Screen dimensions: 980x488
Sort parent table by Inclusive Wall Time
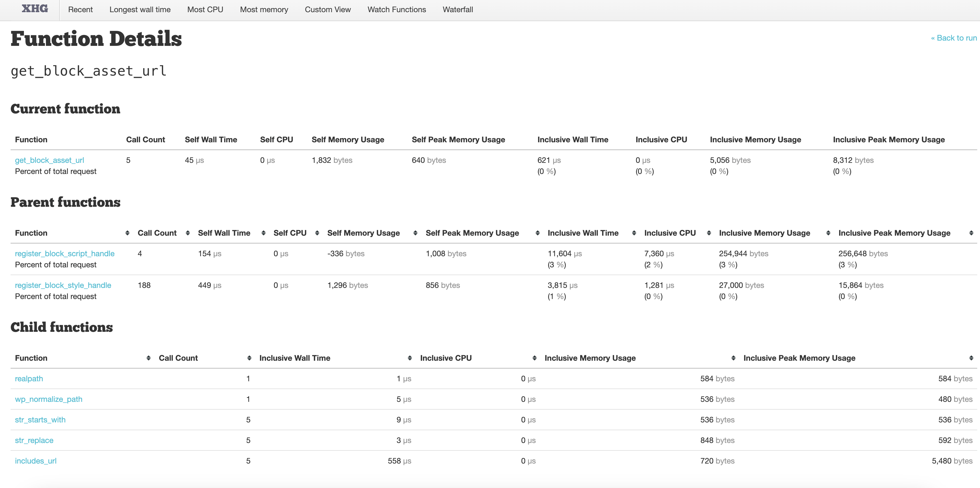[x=583, y=233]
